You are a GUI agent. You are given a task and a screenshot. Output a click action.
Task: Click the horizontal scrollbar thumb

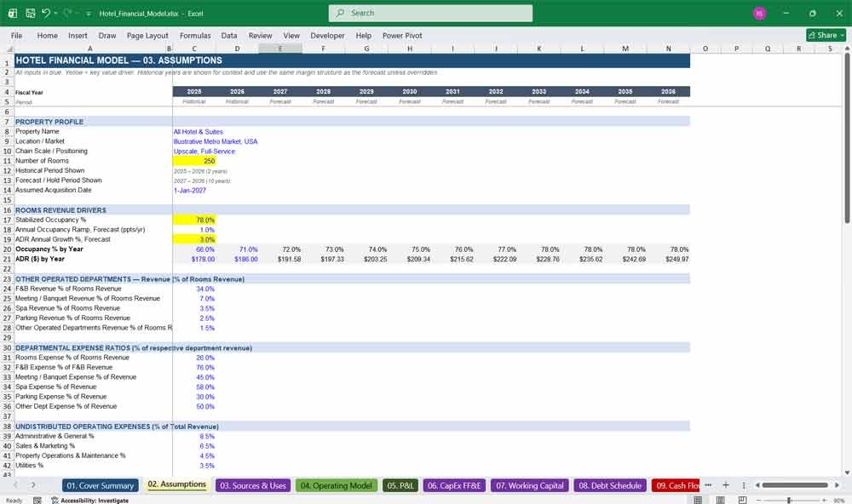794,485
